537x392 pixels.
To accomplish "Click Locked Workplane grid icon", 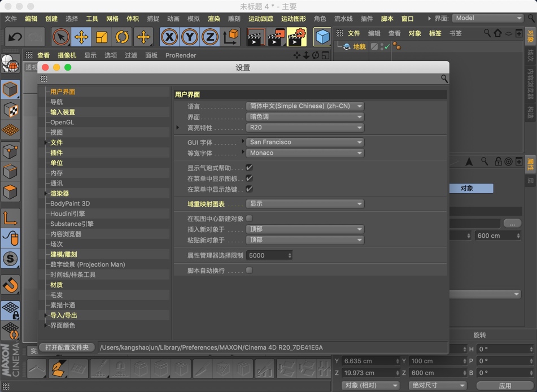I will click(10, 310).
